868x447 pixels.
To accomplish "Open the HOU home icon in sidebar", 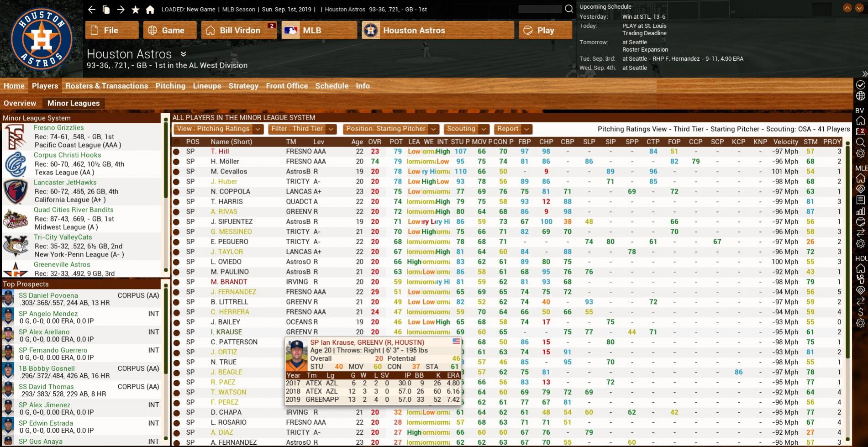I will (x=860, y=268).
